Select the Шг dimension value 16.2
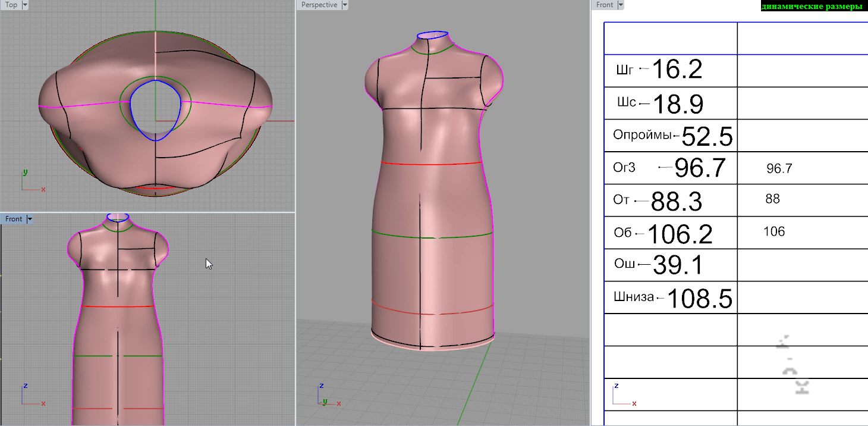The width and height of the screenshot is (868, 426). pos(677,70)
